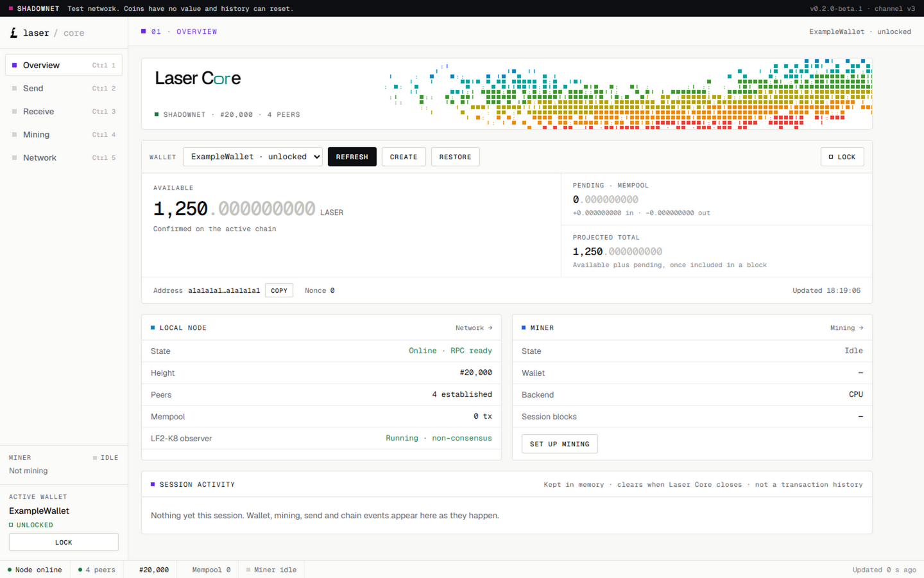This screenshot has width=924, height=578.
Task: Click the v0.2.0-beta.1 version text
Action: click(x=836, y=8)
